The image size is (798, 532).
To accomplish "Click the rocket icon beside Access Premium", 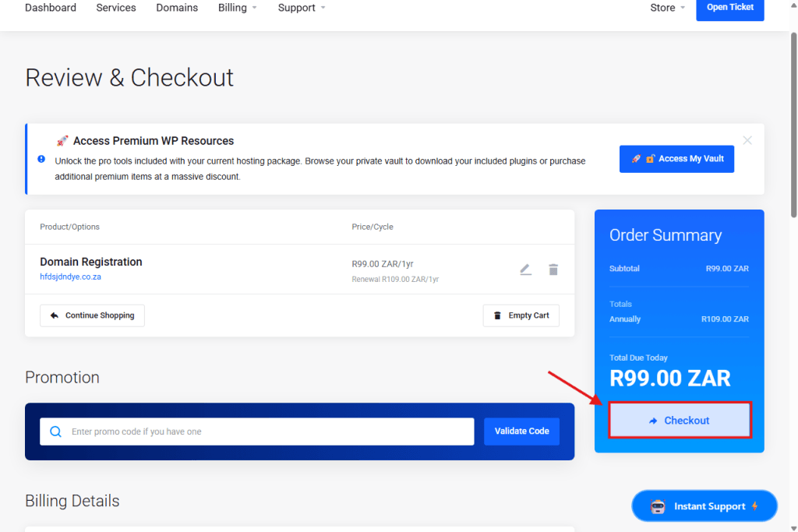I will coord(62,141).
